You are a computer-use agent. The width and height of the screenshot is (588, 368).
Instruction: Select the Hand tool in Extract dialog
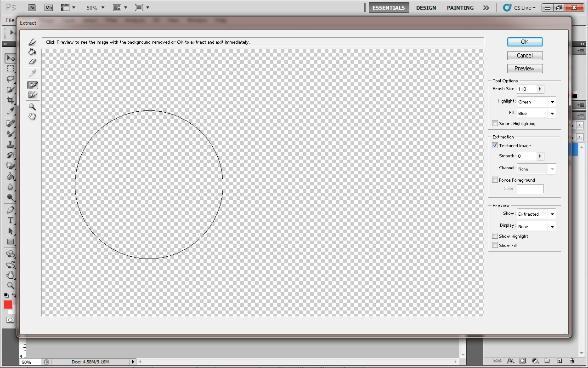pyautogui.click(x=32, y=117)
